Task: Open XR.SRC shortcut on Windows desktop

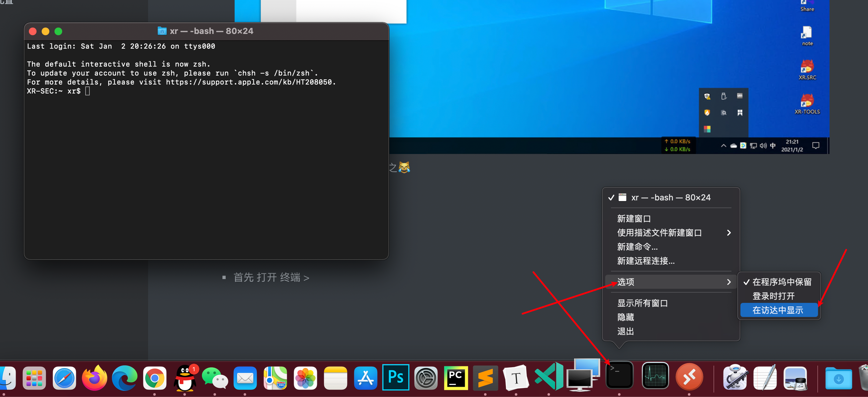Action: 807,70
